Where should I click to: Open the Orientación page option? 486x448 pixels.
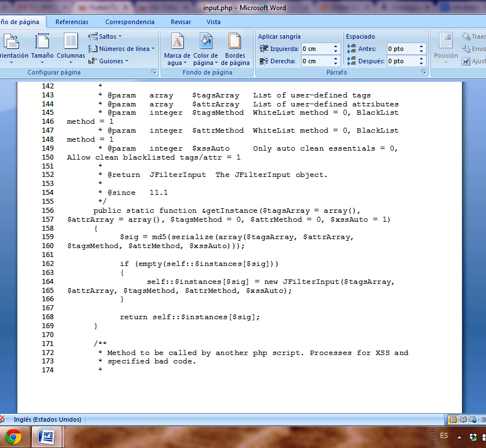pos(12,48)
